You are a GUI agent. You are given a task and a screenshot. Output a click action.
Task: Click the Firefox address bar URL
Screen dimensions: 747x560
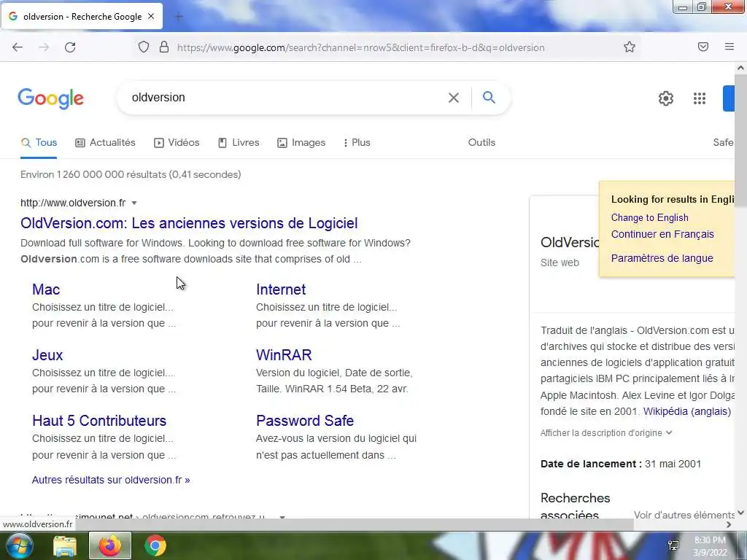pos(360,47)
